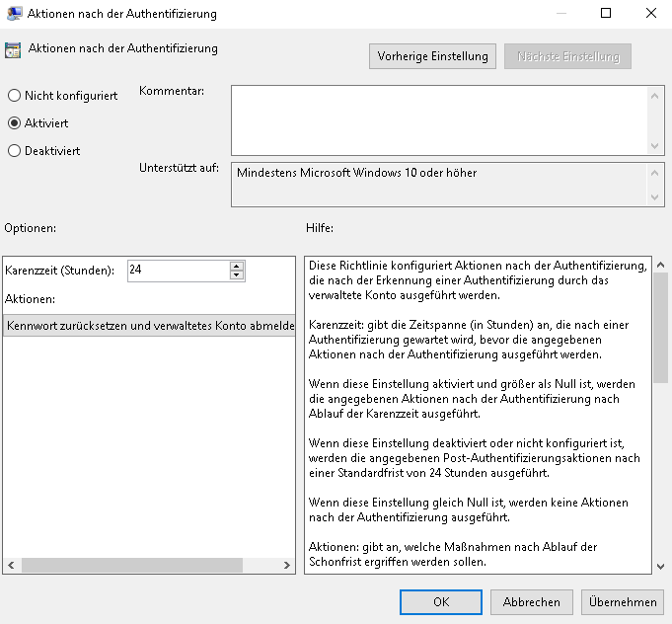Viewport: 672px width, 624px height.
Task: Maximize the dialog window
Action: [x=606, y=14]
